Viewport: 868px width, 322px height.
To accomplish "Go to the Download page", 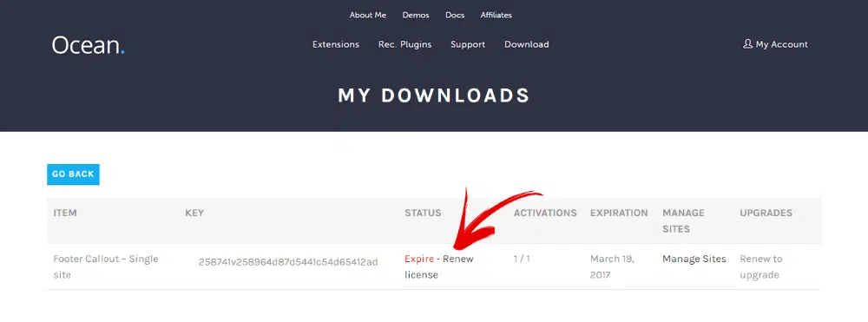I will (x=527, y=44).
